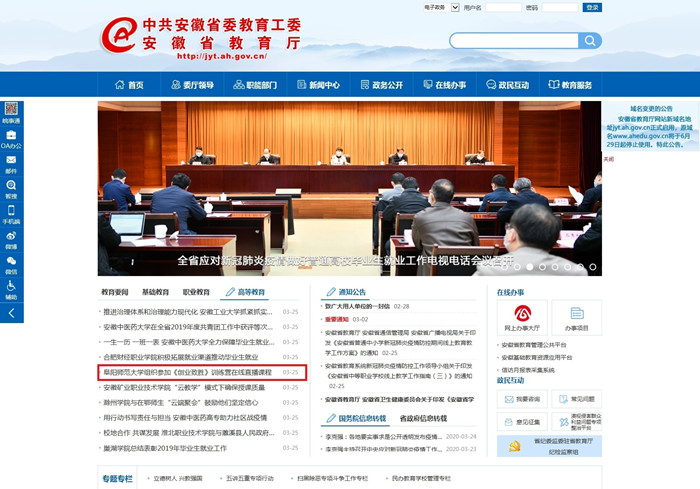Collapse the left sidebar with arrow
Image resolution: width=700 pixels, height=489 pixels.
pyautogui.click(x=11, y=313)
